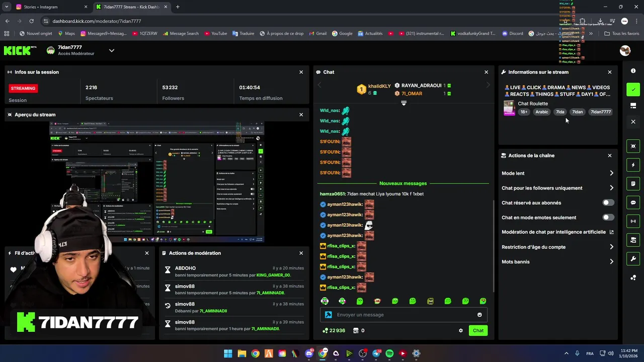Close the Aperçu du stream panel
644x362 pixels.
point(301,115)
